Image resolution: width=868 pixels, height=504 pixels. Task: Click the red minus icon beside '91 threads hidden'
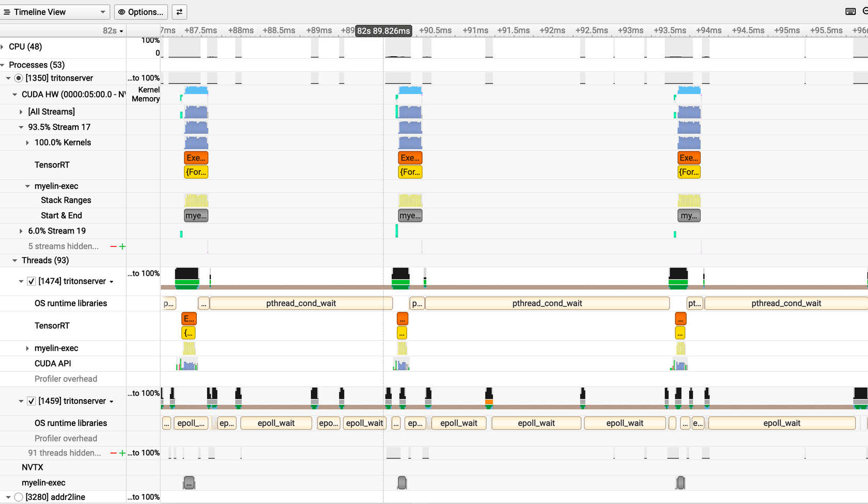[x=114, y=453]
